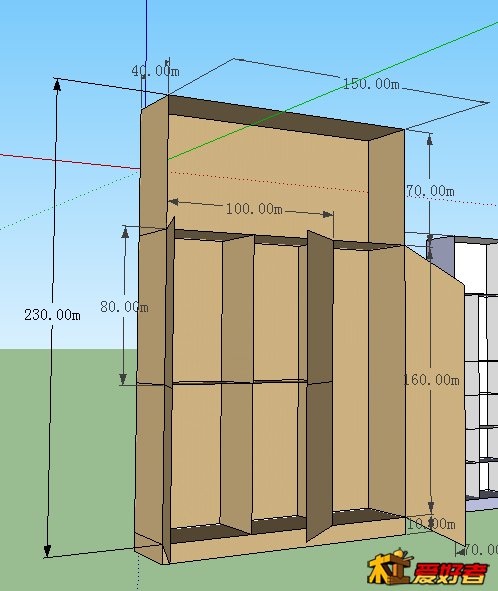The width and height of the screenshot is (498, 591).
Task: Select the green axis line
Action: tap(332, 92)
